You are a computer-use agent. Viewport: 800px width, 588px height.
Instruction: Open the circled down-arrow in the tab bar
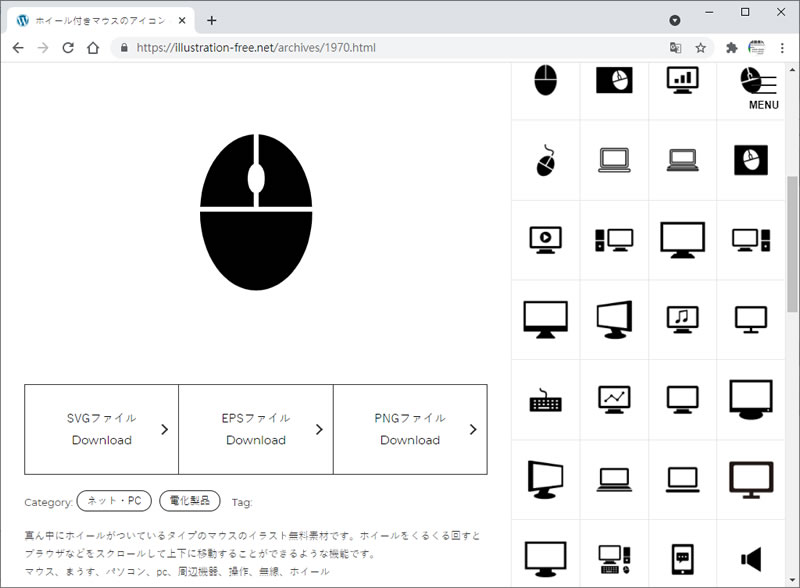pyautogui.click(x=674, y=20)
